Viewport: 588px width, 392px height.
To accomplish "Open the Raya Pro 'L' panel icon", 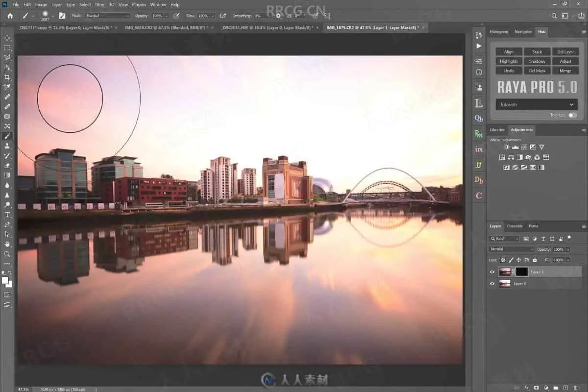I will [x=479, y=103].
